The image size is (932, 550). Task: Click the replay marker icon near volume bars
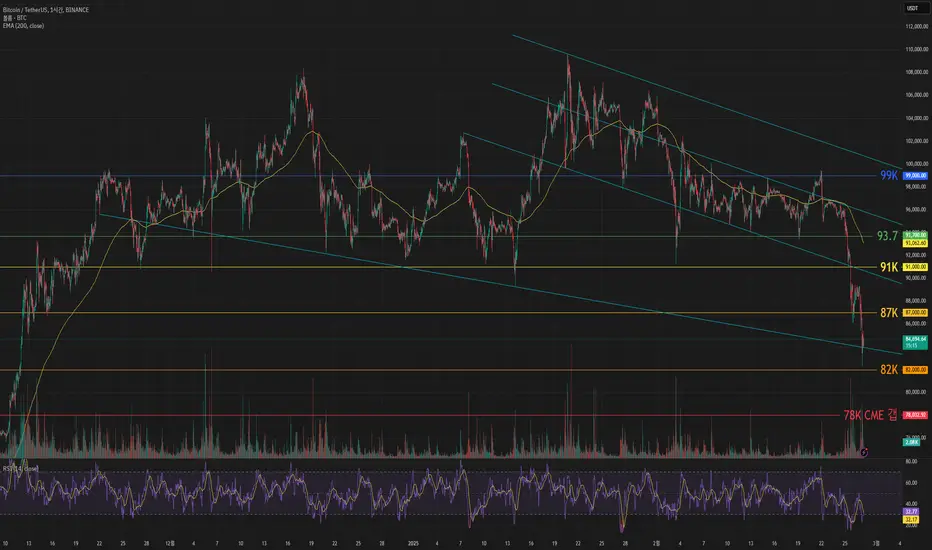pos(864,452)
